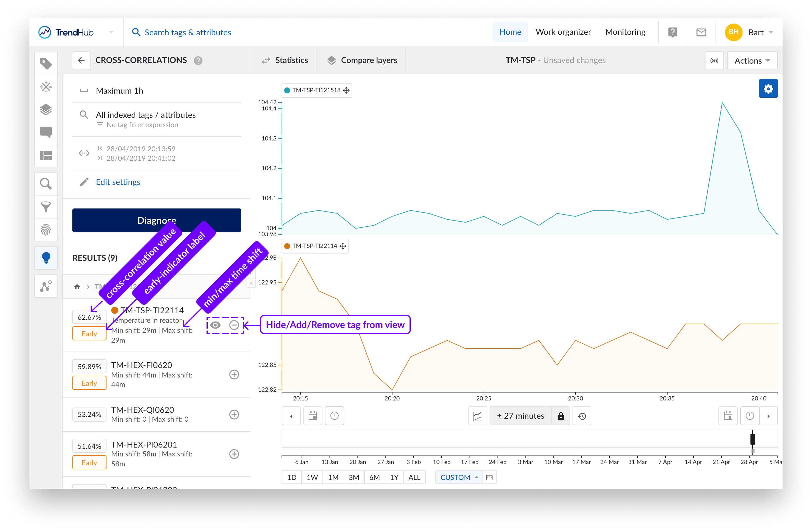The height and width of the screenshot is (530, 812).
Task: Open the Monitoring tab
Action: point(625,32)
